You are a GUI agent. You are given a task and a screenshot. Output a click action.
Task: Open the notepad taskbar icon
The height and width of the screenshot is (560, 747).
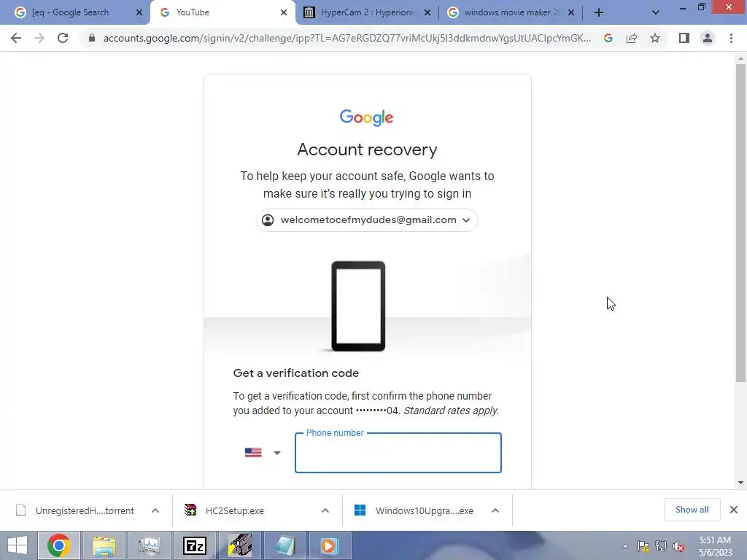pos(285,545)
